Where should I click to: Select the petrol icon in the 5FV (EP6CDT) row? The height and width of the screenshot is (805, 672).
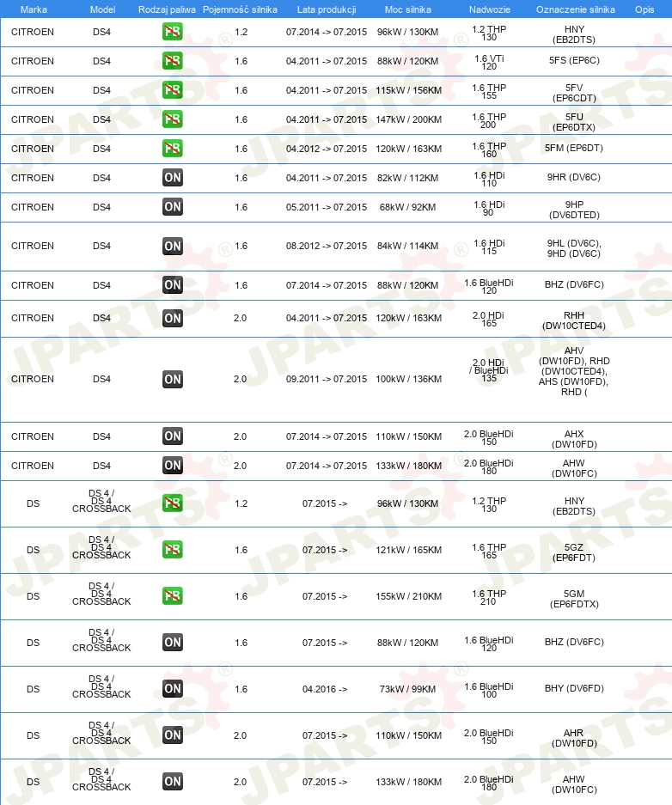click(173, 90)
